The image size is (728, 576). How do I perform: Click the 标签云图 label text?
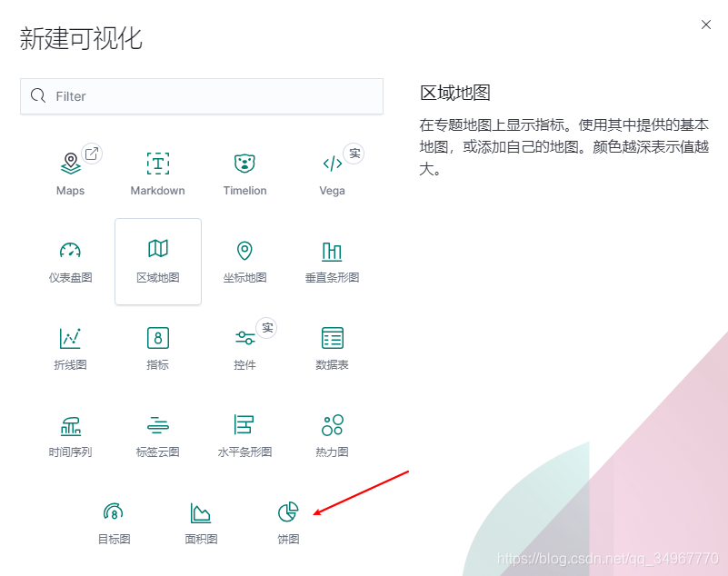(x=158, y=452)
